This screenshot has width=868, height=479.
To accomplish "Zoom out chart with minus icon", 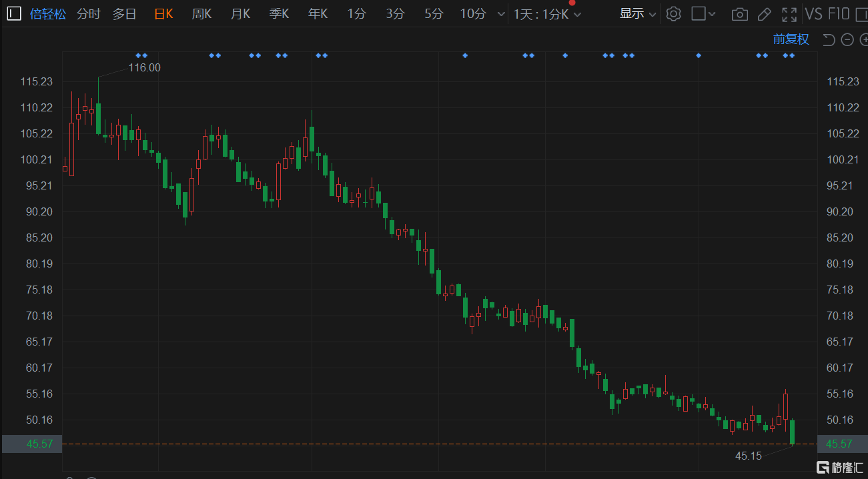I will coord(847,40).
